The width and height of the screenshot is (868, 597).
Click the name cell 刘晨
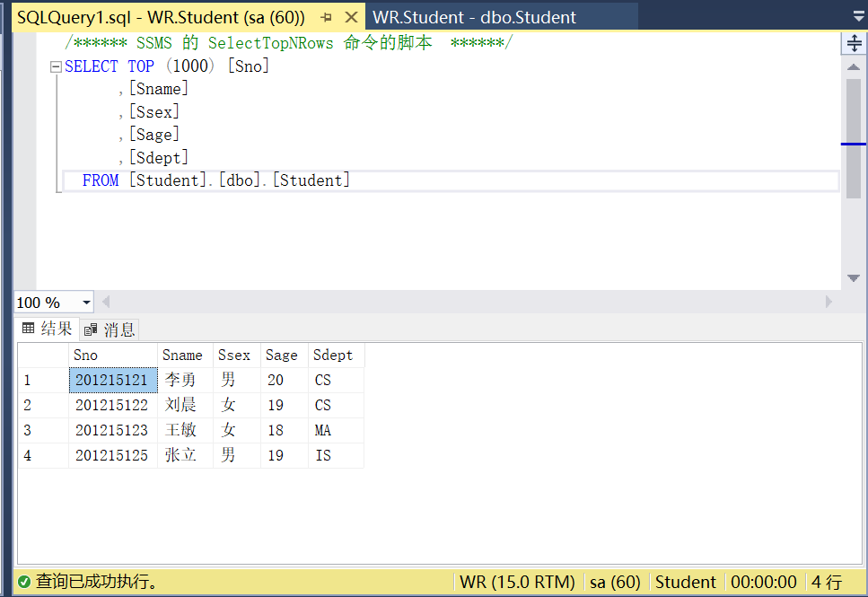coord(186,406)
